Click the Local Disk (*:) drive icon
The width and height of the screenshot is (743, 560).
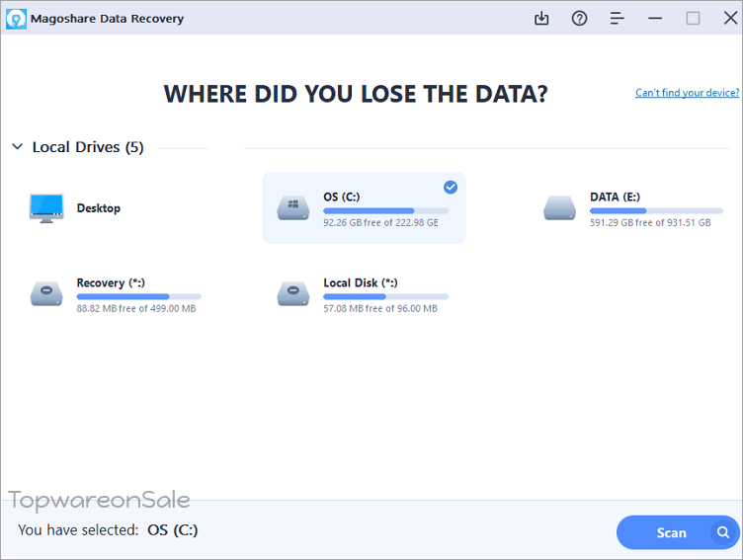pyautogui.click(x=293, y=293)
